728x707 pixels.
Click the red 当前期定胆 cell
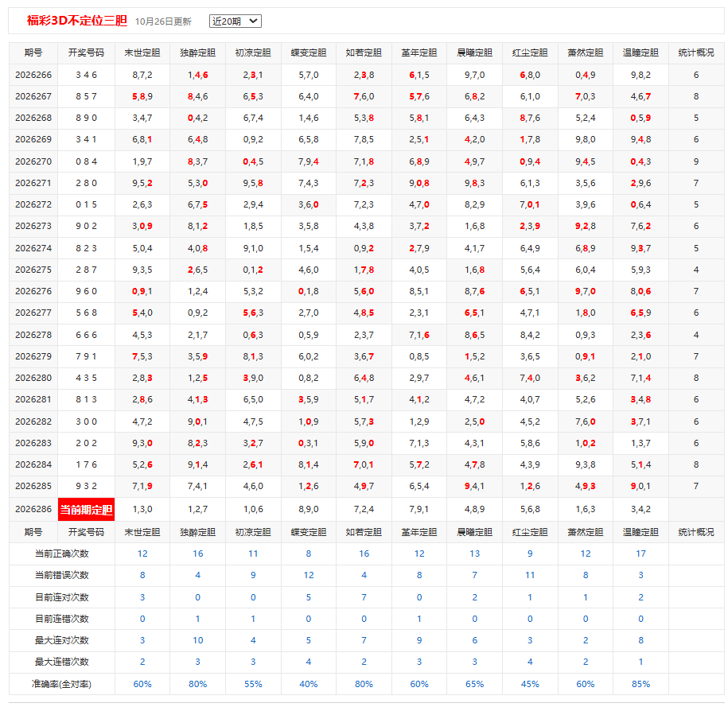[86, 510]
